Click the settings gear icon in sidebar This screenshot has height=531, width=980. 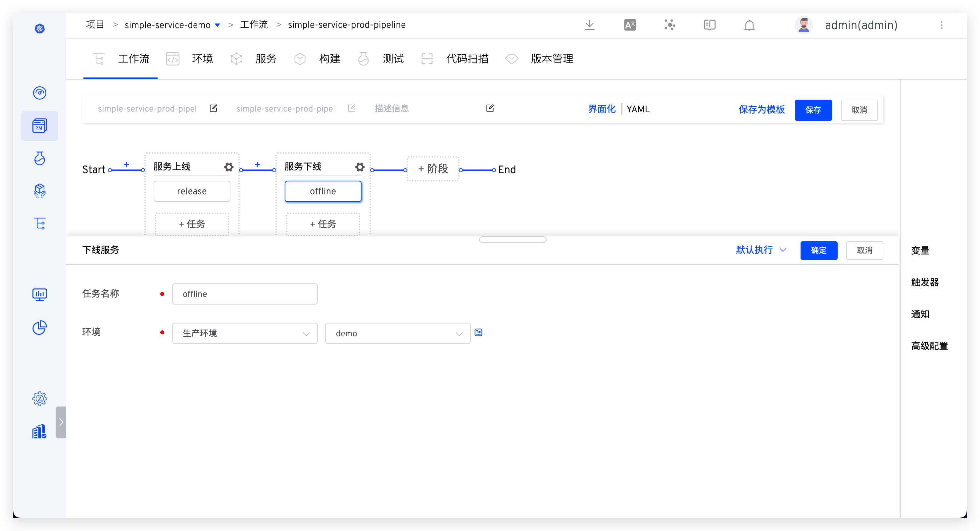(39, 398)
